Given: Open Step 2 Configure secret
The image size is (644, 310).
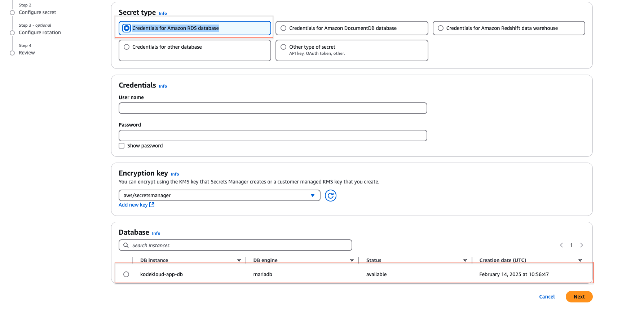Looking at the screenshot, I should (x=37, y=12).
